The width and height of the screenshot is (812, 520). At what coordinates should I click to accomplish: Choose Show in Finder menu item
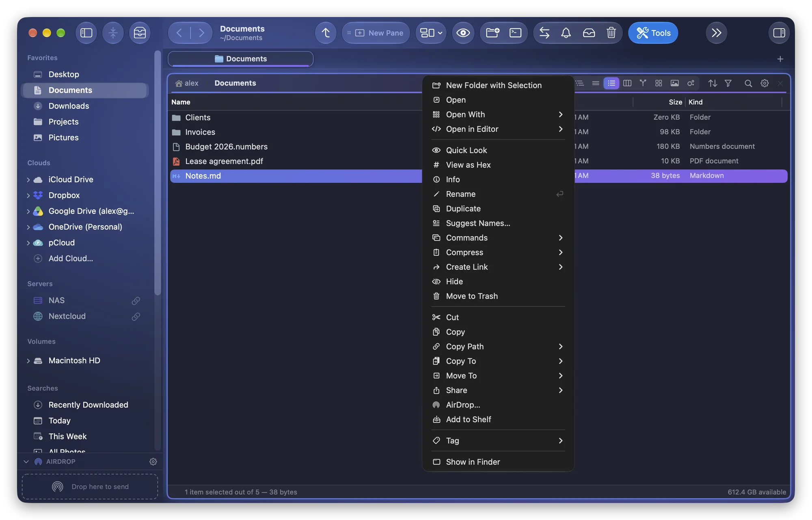click(x=498, y=462)
